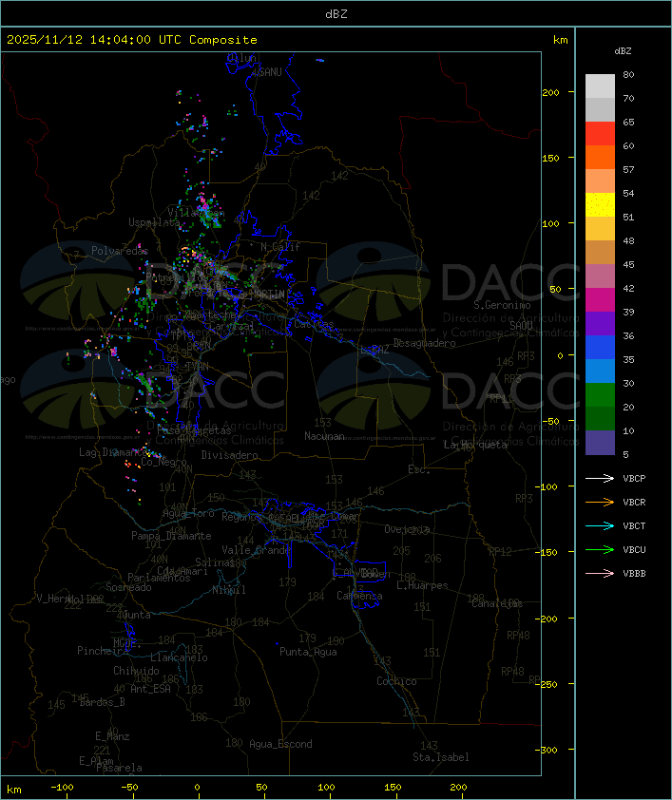This screenshot has width=672, height=800.
Task: Click the Pasarela place label
Action: click(x=120, y=768)
